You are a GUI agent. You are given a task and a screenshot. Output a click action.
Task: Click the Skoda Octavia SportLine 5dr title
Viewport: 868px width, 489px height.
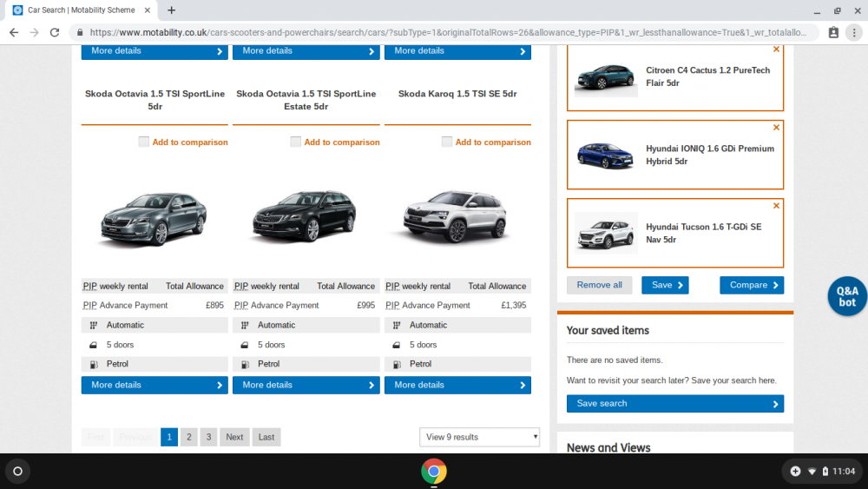pos(155,100)
